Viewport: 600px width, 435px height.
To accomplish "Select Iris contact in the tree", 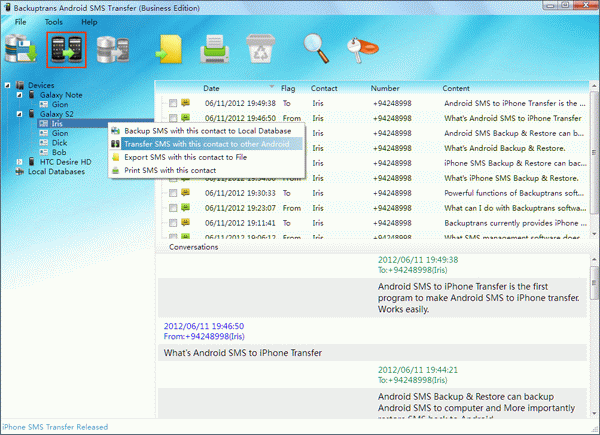I will pyautogui.click(x=57, y=123).
